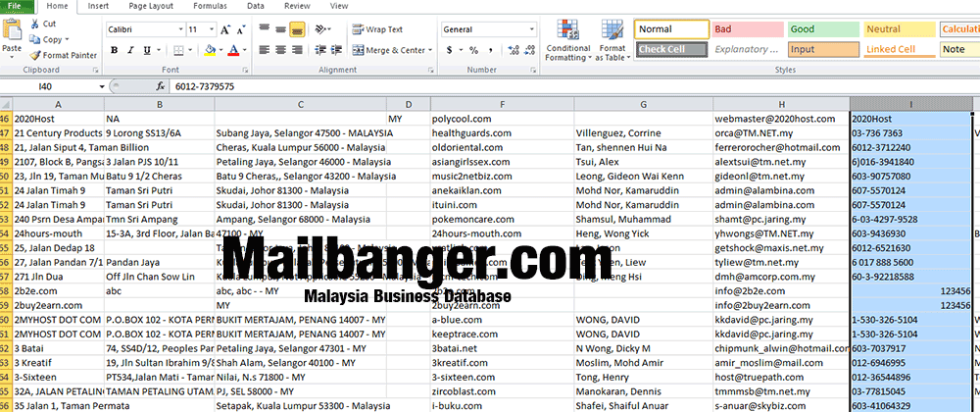Viewport: 980px width, 412px height.
Task: Cut the selection with scissors icon
Action: 33,24
